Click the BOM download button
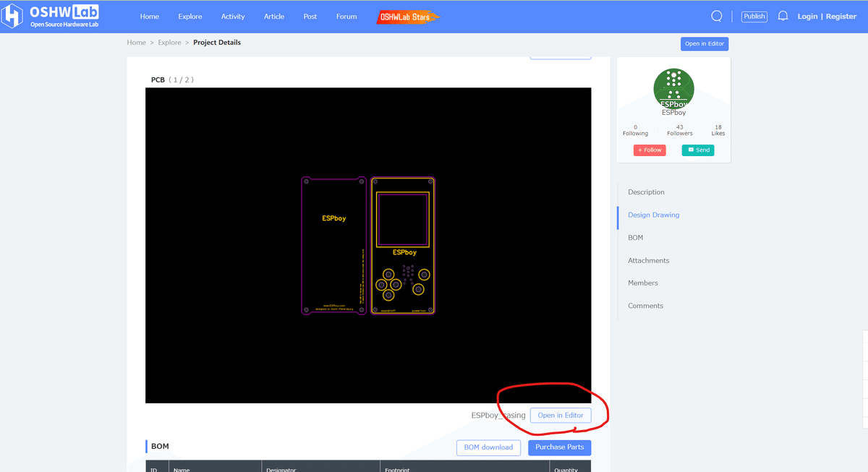Screen dimensions: 868x472 point(488,447)
